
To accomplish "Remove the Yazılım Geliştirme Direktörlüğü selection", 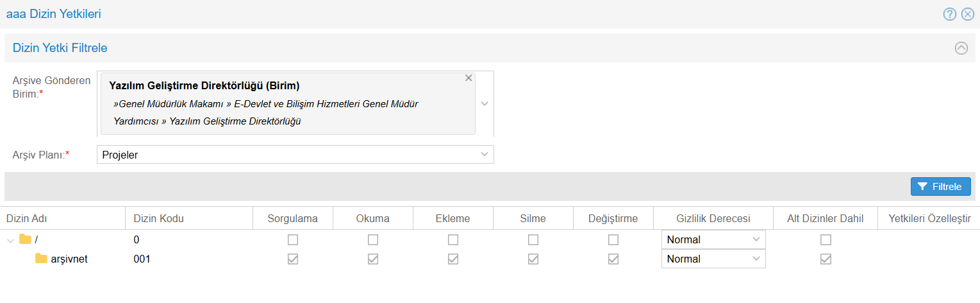I will pyautogui.click(x=469, y=78).
